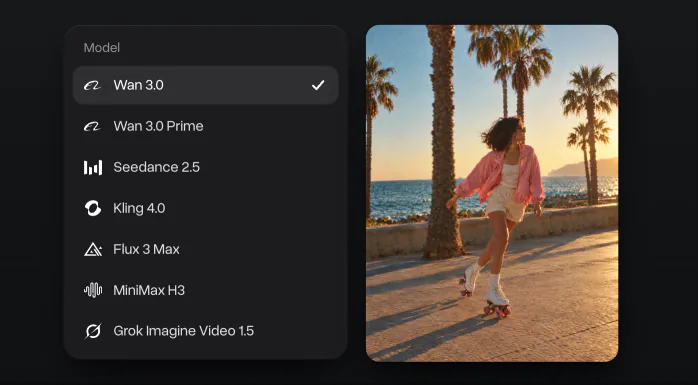Select Flux 3 Max model
The height and width of the screenshot is (385, 698).
point(206,249)
